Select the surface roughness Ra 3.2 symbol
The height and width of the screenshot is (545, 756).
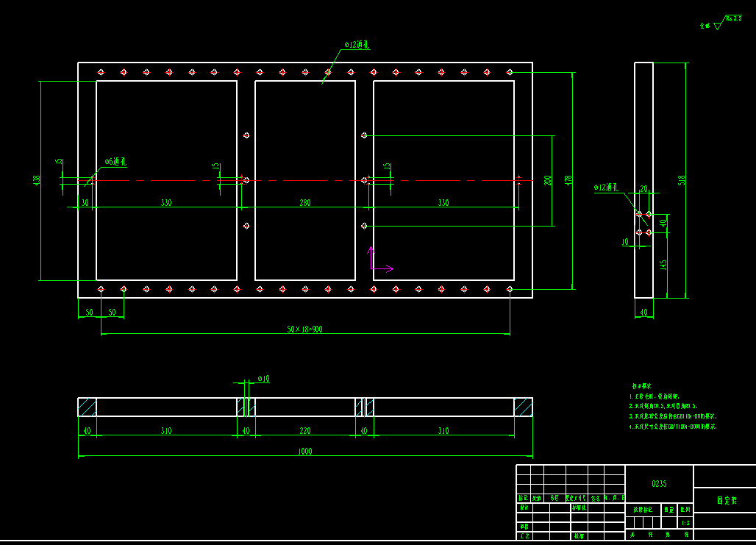pos(727,22)
